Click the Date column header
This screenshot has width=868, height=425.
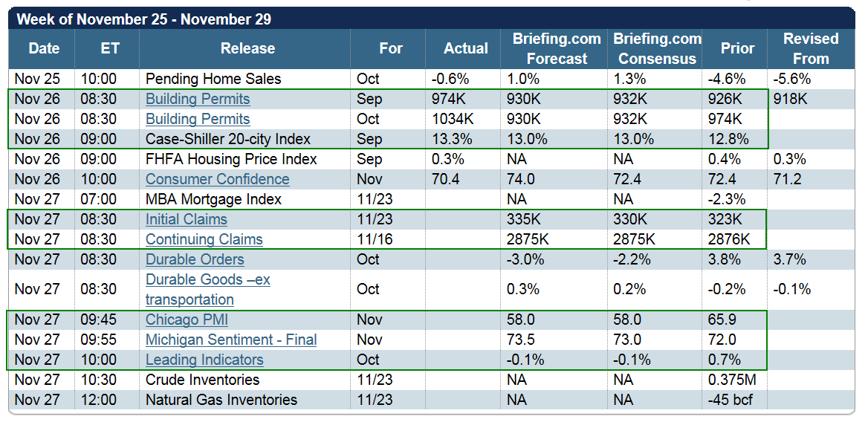coord(44,49)
